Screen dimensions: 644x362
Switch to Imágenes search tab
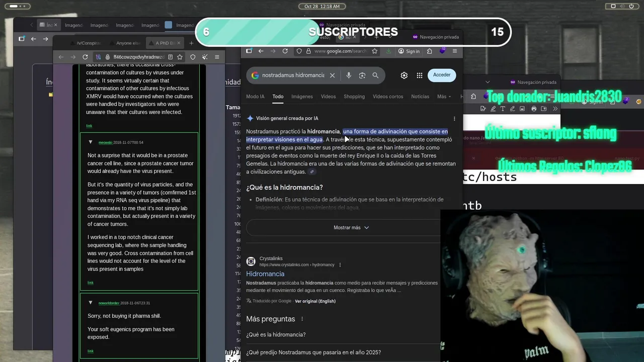(302, 97)
